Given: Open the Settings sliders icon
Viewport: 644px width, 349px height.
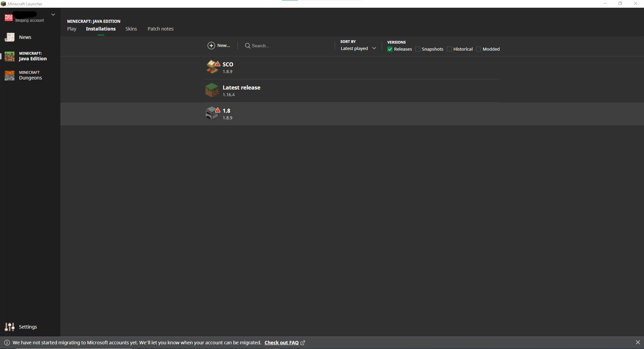Looking at the screenshot, I should [10, 327].
